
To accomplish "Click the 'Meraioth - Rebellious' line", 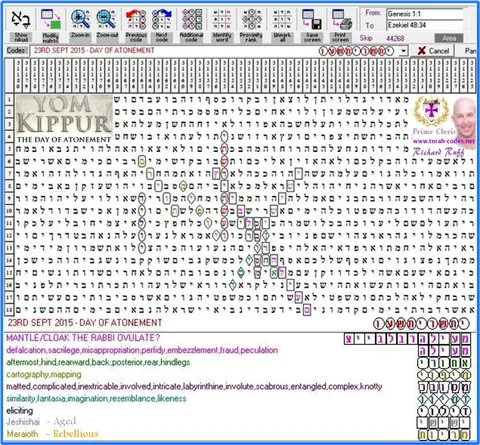I will pyautogui.click(x=52, y=434).
